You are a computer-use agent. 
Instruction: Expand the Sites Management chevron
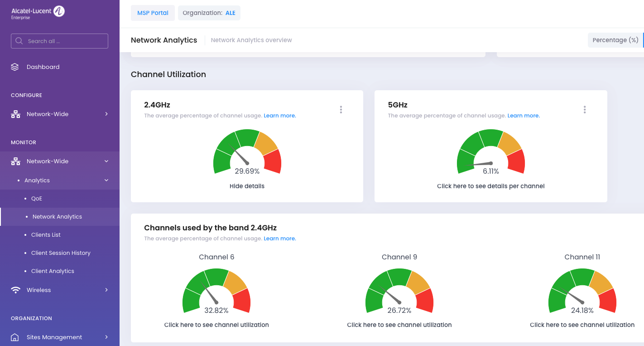pos(106,337)
